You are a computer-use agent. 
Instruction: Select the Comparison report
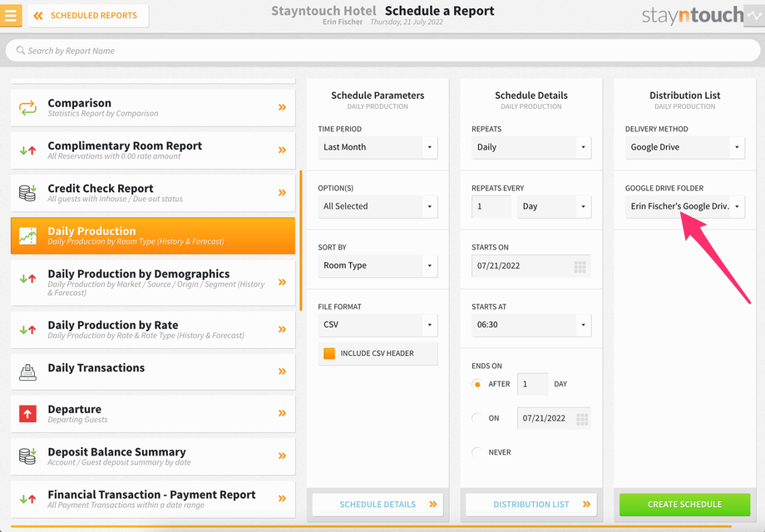click(x=153, y=108)
